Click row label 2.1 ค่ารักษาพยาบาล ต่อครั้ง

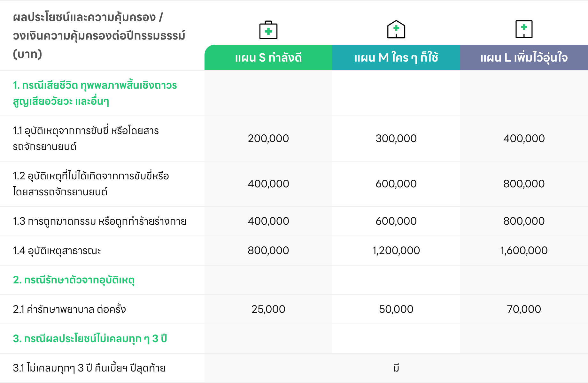69,309
